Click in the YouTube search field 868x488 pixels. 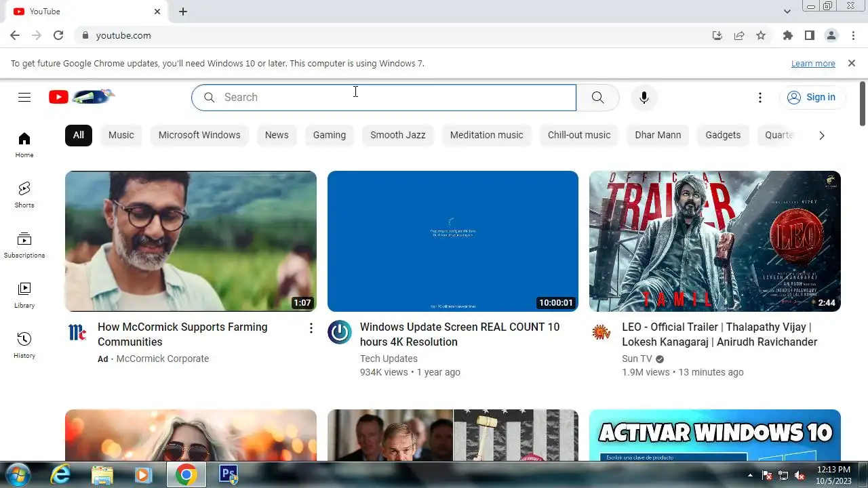[x=384, y=97]
